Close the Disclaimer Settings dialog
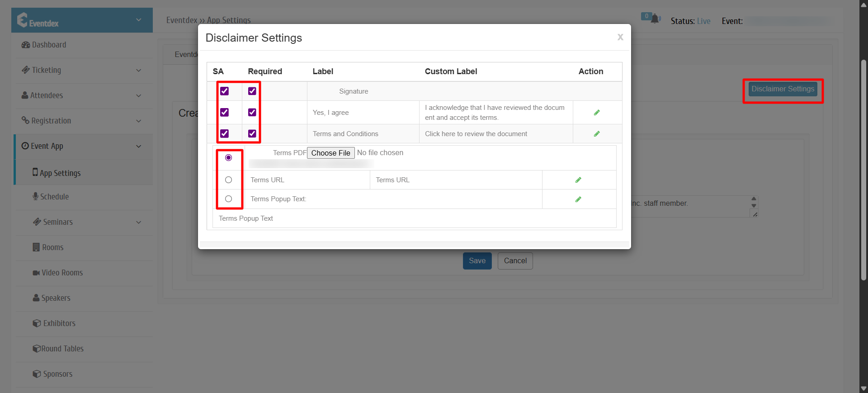 point(620,37)
